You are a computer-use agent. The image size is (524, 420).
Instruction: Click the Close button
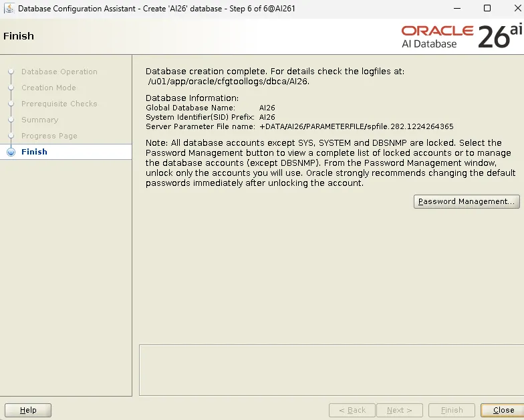(503, 410)
